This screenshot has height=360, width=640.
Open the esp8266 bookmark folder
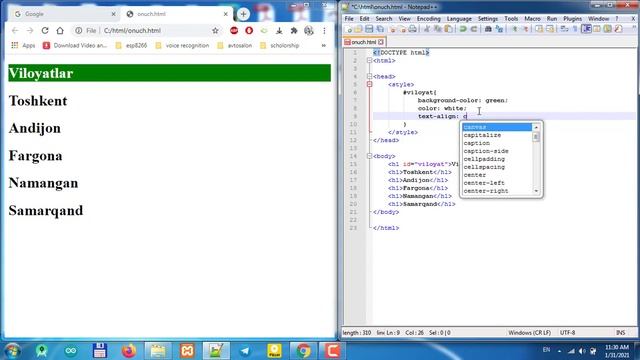click(131, 45)
